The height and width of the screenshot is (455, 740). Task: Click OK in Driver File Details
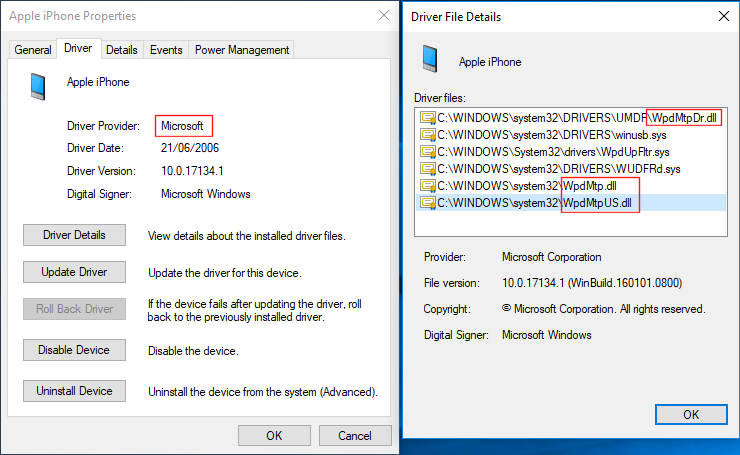point(691,414)
